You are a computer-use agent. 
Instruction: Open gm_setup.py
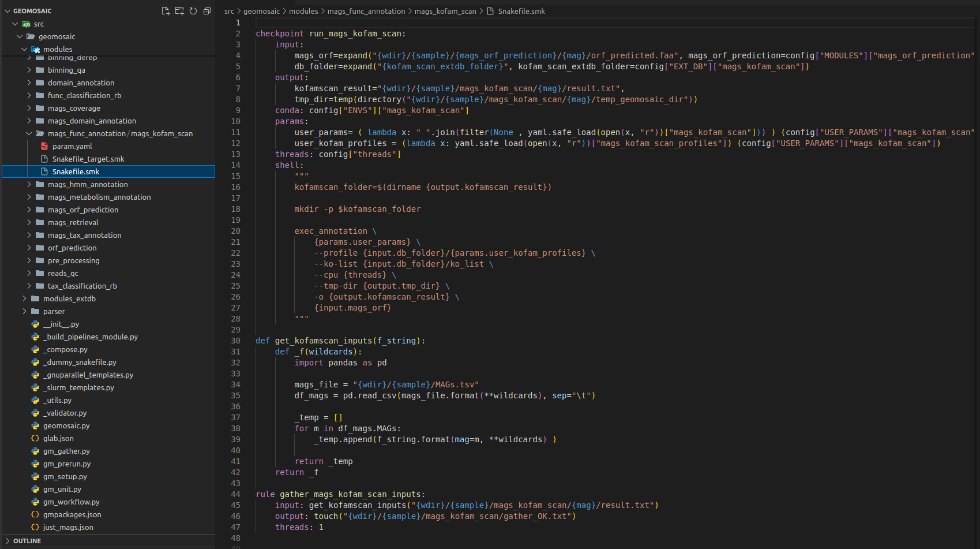pos(65,476)
